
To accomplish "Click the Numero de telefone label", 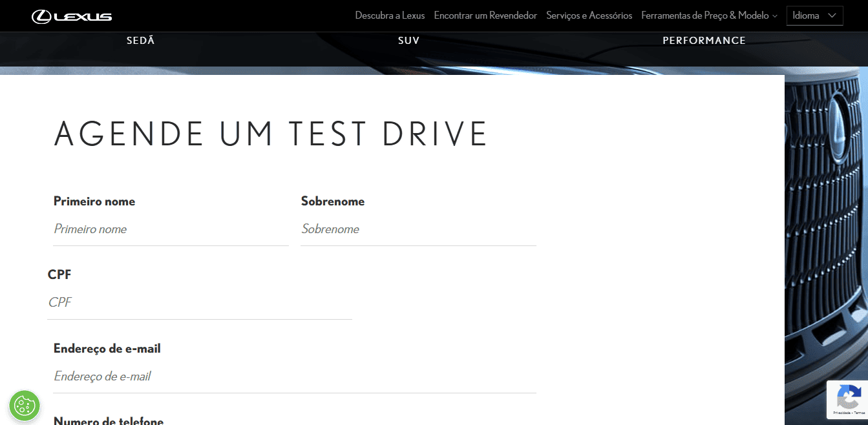I will pyautogui.click(x=109, y=420).
